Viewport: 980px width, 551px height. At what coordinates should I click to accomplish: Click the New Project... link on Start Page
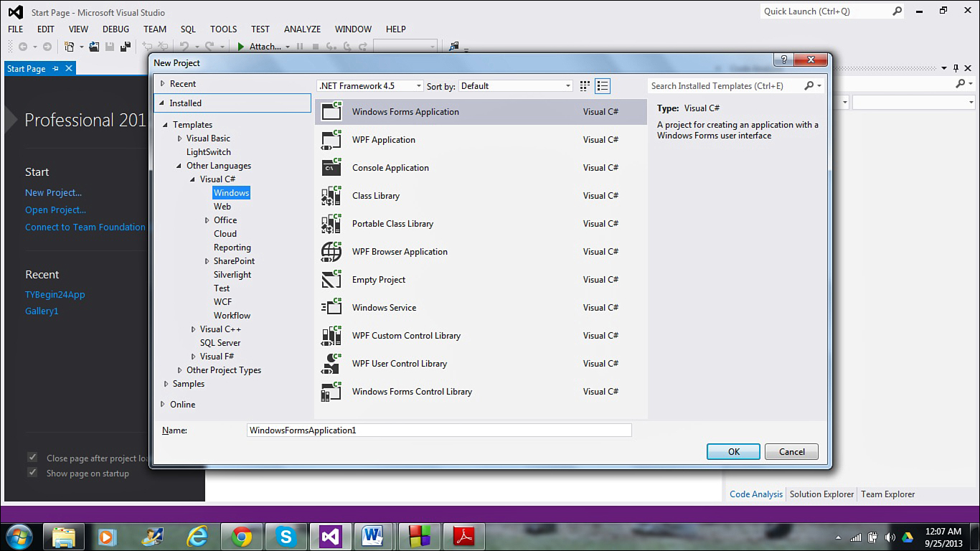[54, 193]
